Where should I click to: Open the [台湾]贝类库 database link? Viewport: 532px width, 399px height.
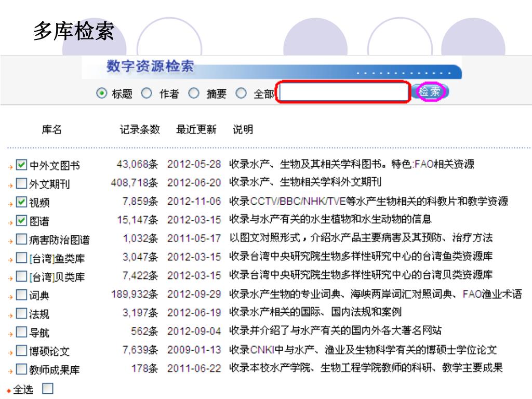57,277
